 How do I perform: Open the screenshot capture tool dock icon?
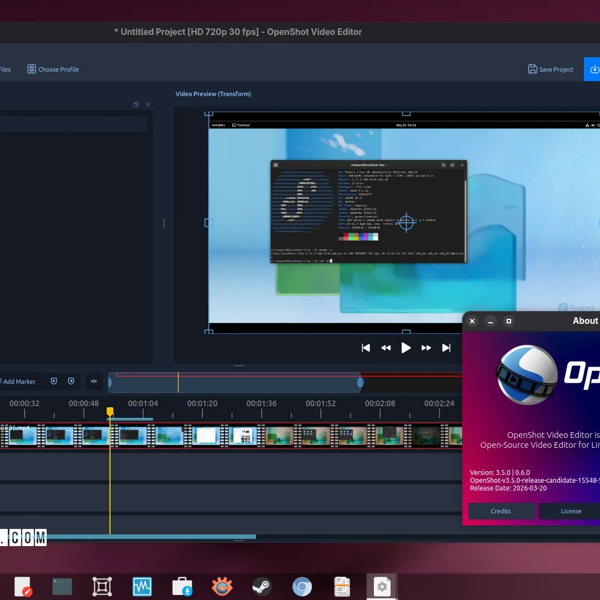(102, 587)
